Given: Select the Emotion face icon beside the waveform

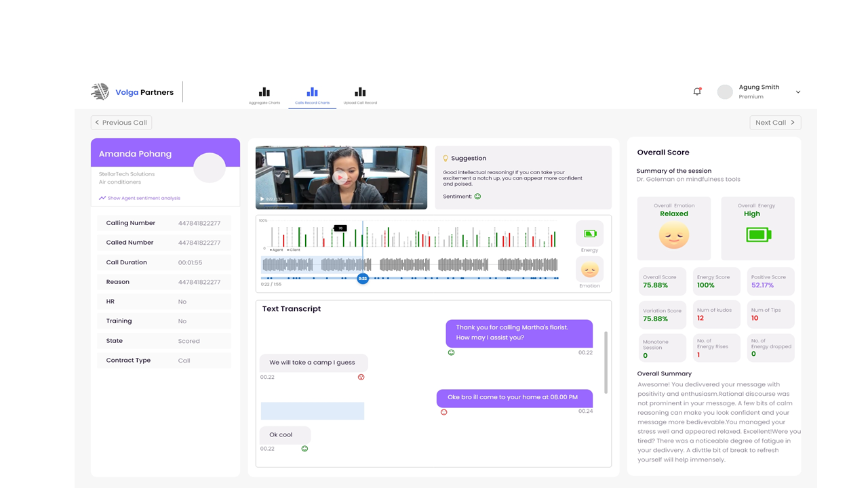Looking at the screenshot, I should [x=589, y=270].
